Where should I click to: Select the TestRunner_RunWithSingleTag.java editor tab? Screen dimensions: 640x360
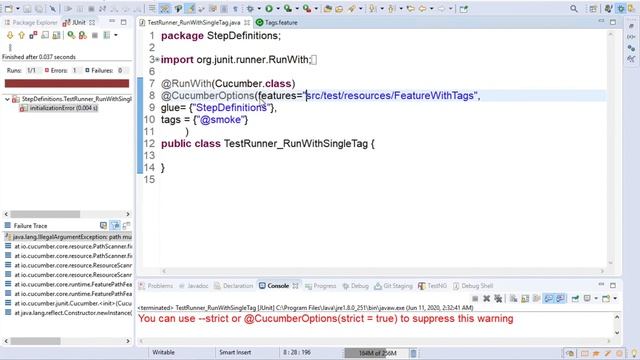point(194,22)
